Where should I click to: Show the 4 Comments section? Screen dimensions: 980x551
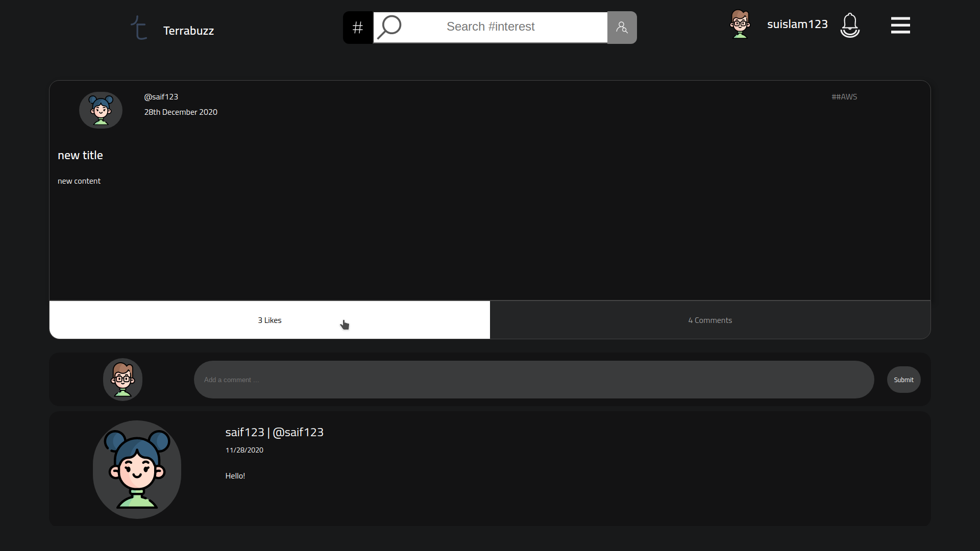point(710,320)
